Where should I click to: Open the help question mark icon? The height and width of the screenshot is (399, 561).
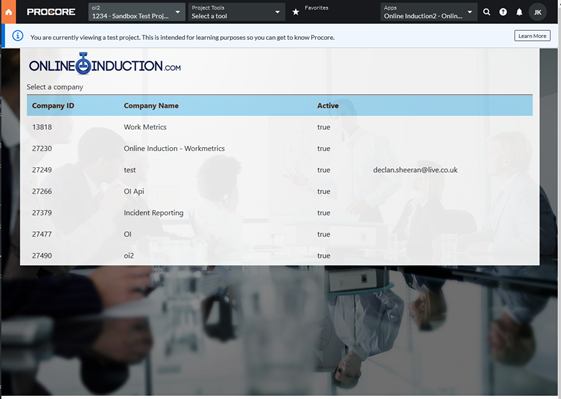point(503,12)
